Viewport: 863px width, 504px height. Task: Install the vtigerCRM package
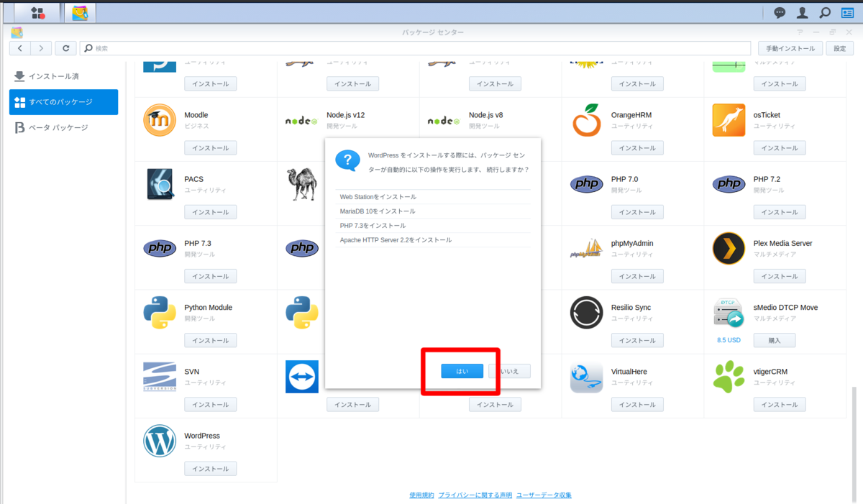780,405
